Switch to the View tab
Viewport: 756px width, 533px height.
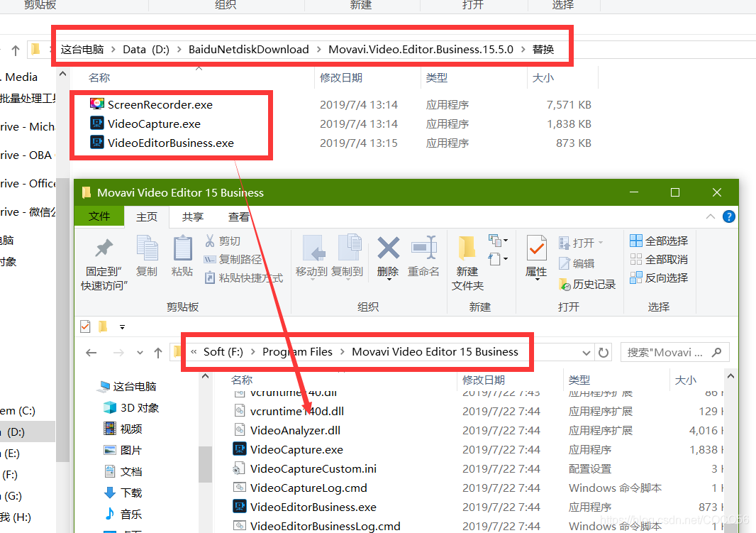click(x=239, y=217)
